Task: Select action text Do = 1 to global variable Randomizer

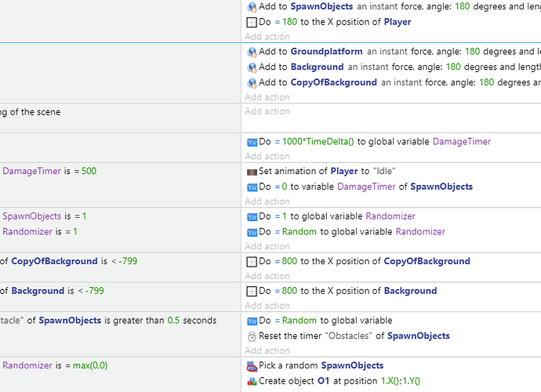Action: click(337, 216)
